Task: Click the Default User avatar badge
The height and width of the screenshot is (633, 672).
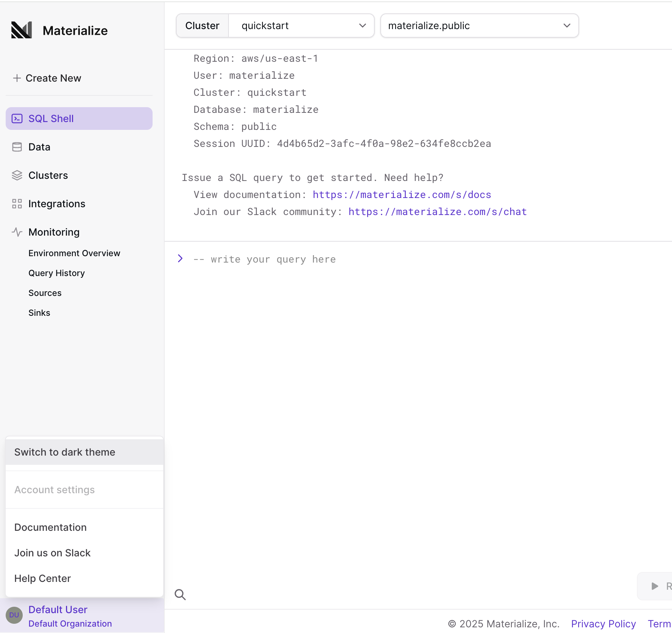Action: 14,615
